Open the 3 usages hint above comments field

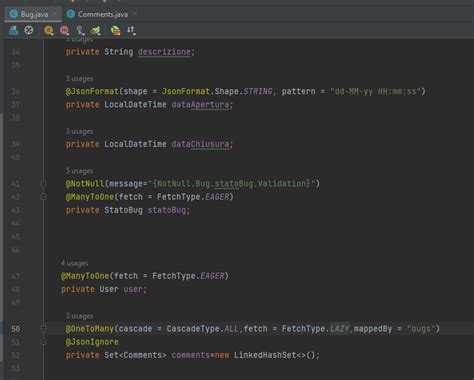[x=79, y=316]
